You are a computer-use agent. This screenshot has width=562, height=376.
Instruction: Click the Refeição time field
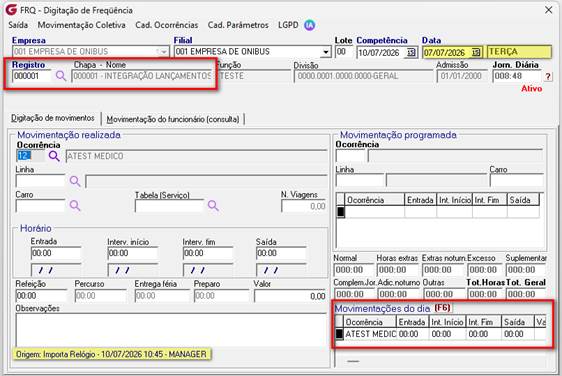(41, 296)
